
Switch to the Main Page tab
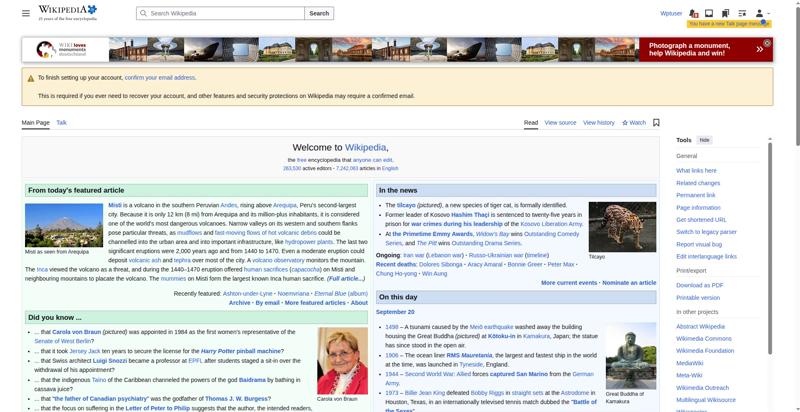click(x=36, y=122)
